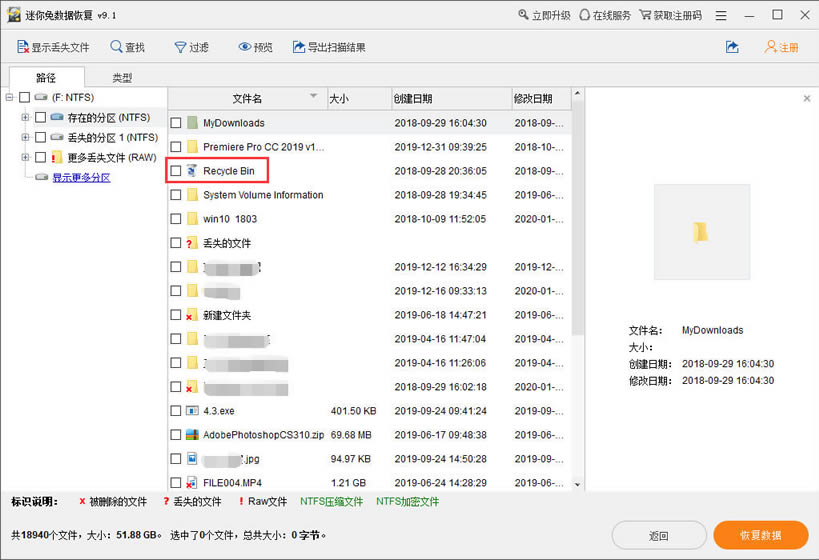The width and height of the screenshot is (819, 560).
Task: Click the 显示丢失文件 toolbar icon
Action: [x=23, y=47]
